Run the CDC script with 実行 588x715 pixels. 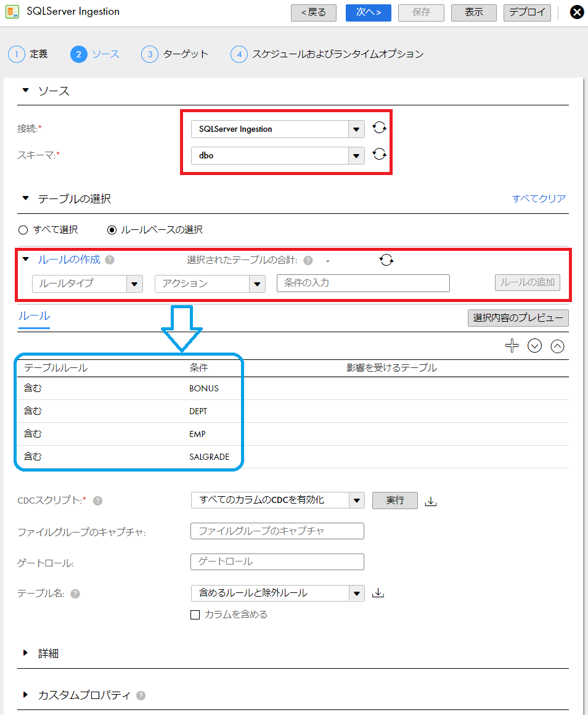tap(394, 501)
